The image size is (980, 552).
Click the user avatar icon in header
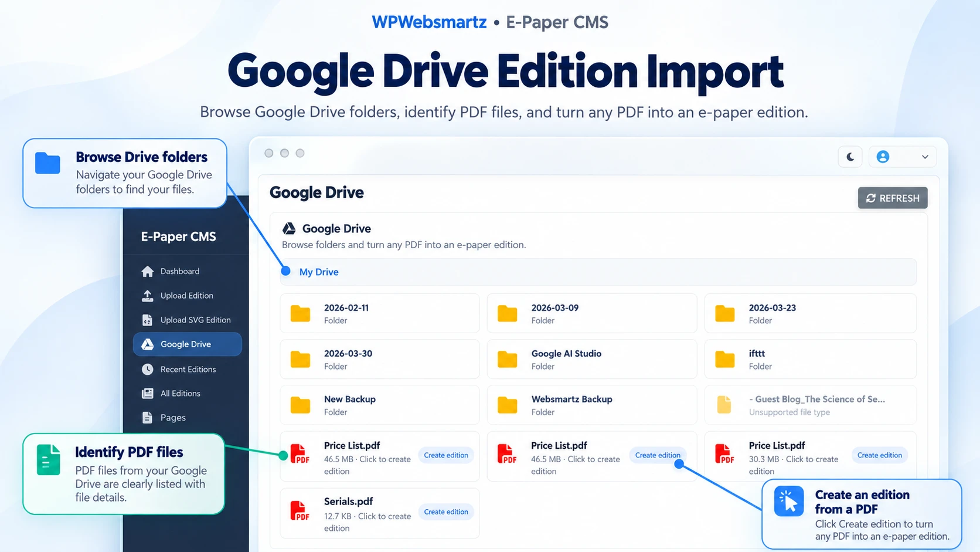(883, 157)
